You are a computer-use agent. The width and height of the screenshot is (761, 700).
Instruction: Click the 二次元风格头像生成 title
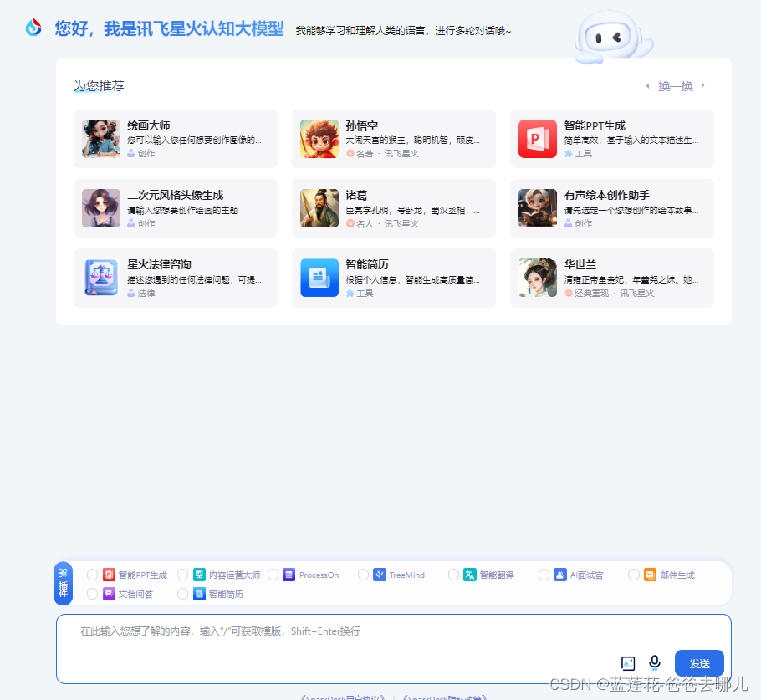[x=176, y=195]
